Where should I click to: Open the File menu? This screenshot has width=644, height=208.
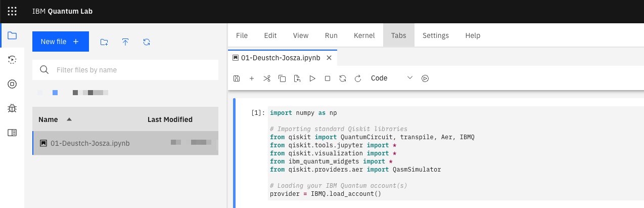(242, 35)
